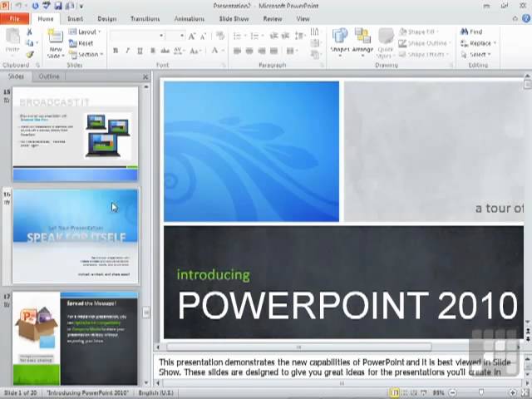Open Quick Styles gallery

[385, 43]
